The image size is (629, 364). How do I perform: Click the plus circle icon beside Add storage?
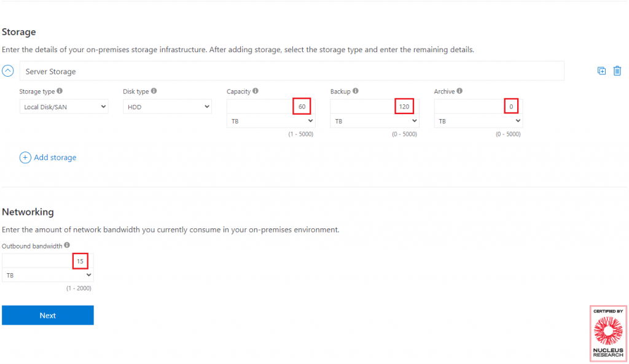coord(25,158)
